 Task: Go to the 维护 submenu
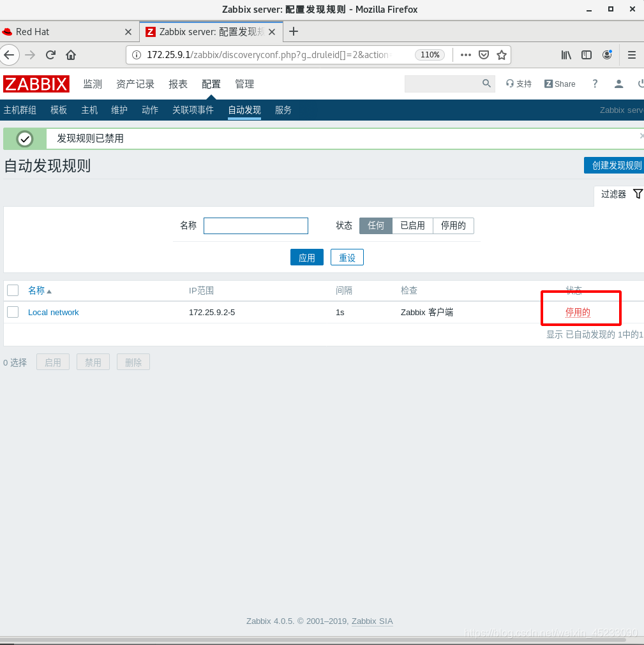119,110
